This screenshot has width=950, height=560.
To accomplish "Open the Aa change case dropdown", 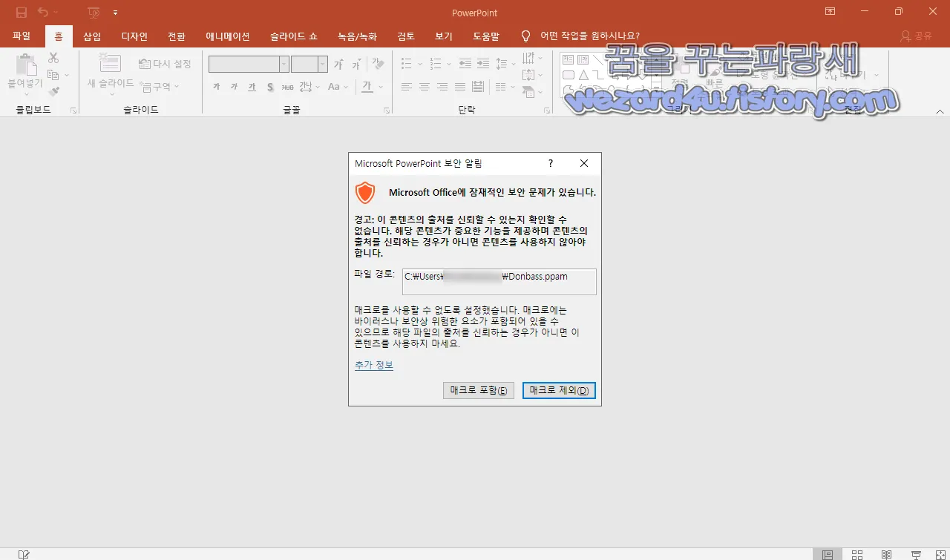I will 338,87.
